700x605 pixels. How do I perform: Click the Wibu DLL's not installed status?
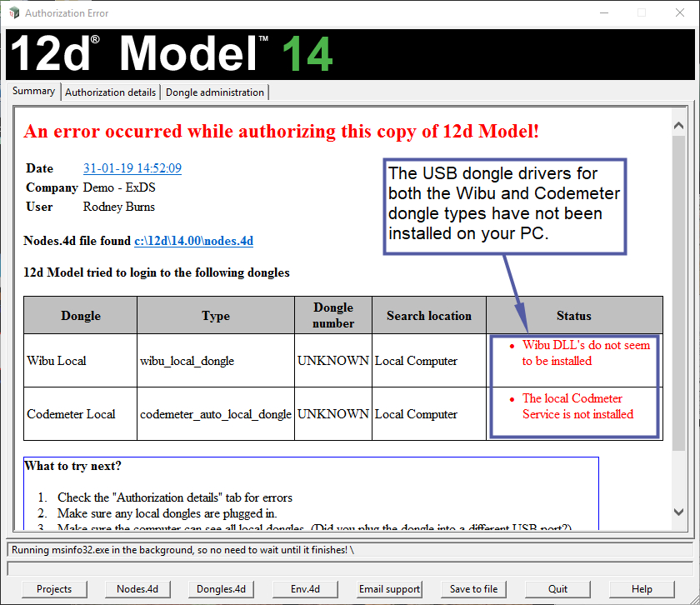(x=585, y=352)
